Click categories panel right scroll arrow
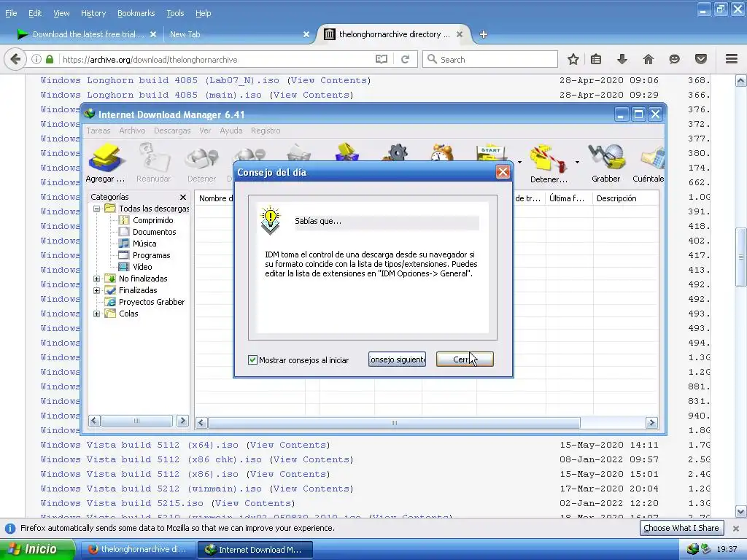The height and width of the screenshot is (560, 747). [182, 421]
